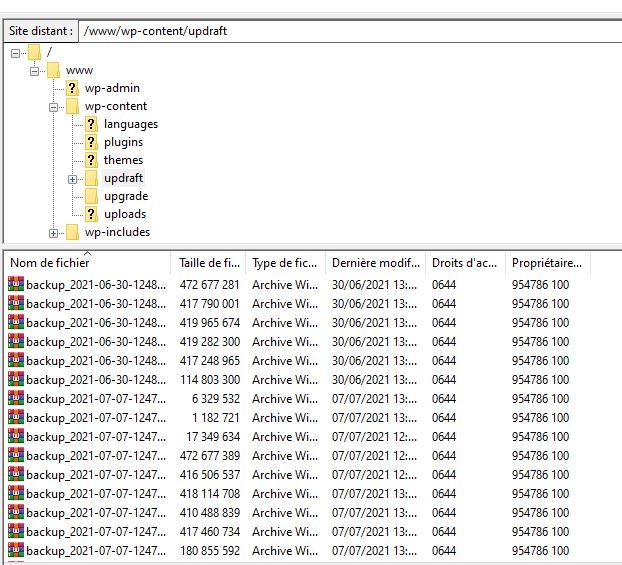Select the backup file sized 180 855 592
This screenshot has width=622, height=565.
pyautogui.click(x=96, y=551)
